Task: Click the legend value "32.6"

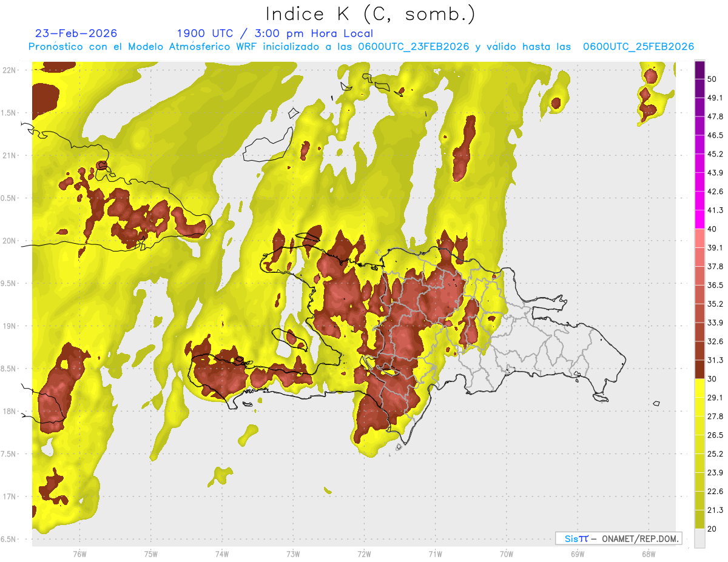Action: tap(715, 341)
